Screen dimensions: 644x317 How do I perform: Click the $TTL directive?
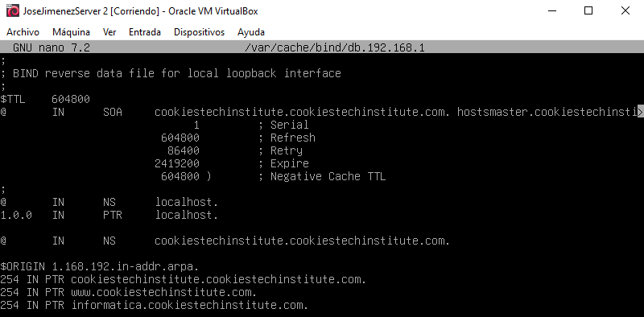tap(13, 99)
